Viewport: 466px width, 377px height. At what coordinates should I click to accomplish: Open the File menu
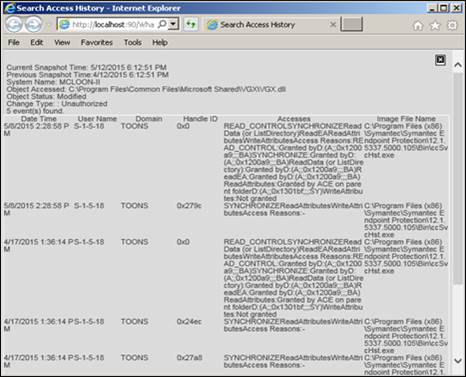click(14, 43)
